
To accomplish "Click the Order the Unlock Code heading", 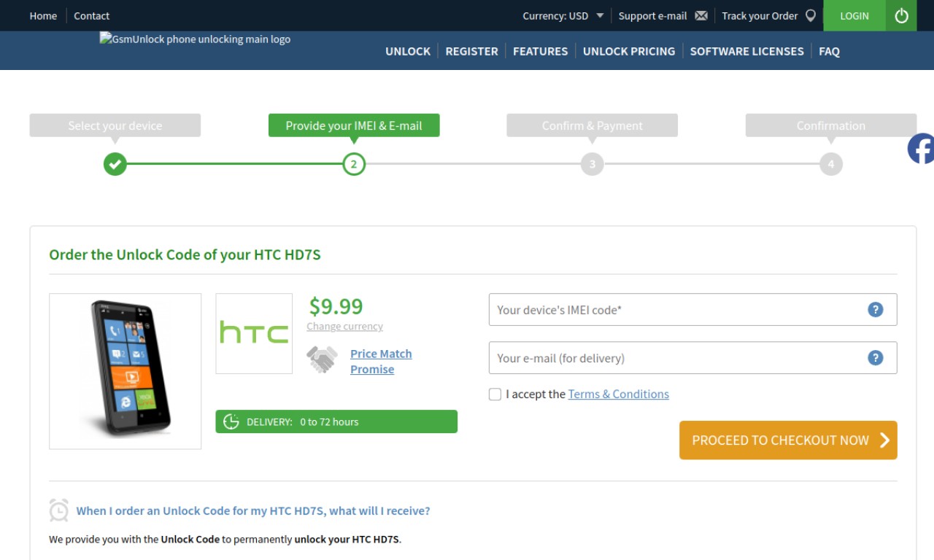I will point(185,254).
